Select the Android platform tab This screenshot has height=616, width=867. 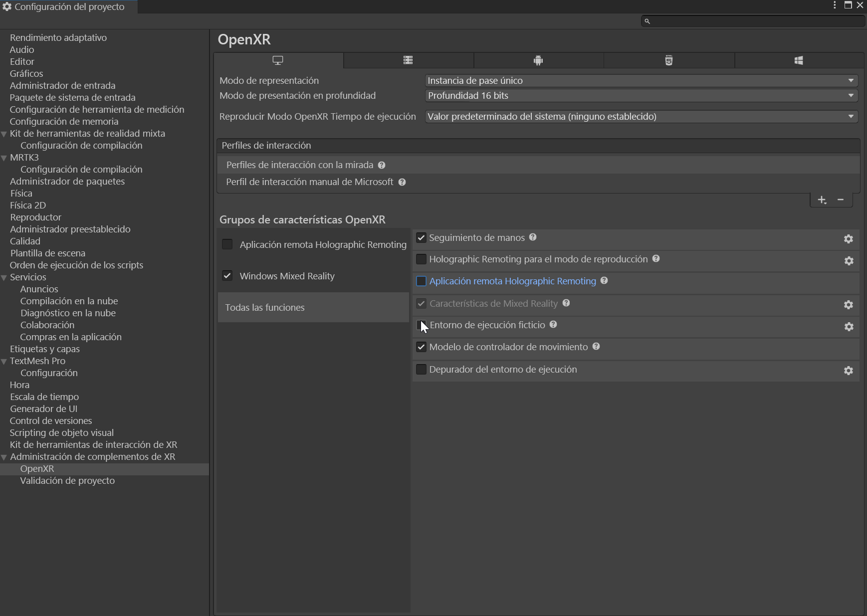tap(538, 60)
